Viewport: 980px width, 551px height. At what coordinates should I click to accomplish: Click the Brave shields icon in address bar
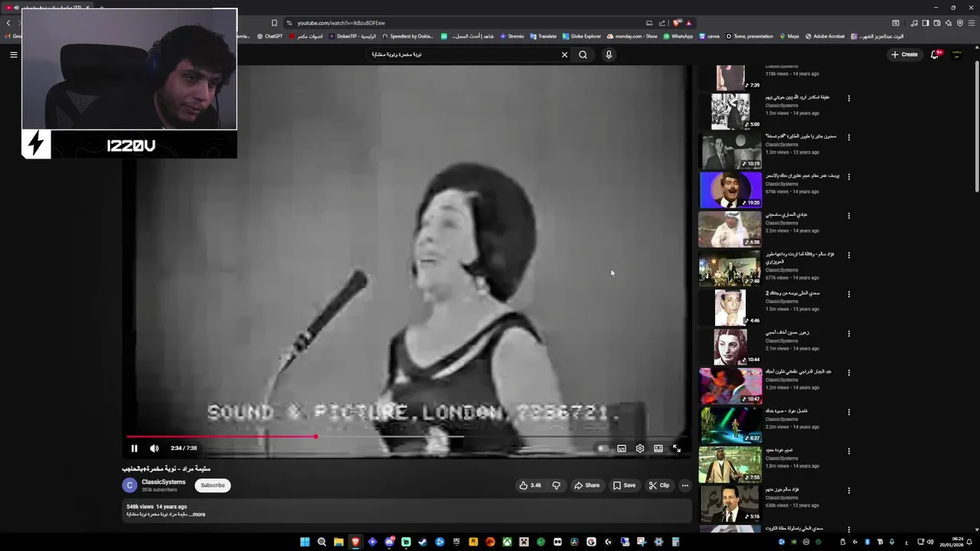point(677,23)
